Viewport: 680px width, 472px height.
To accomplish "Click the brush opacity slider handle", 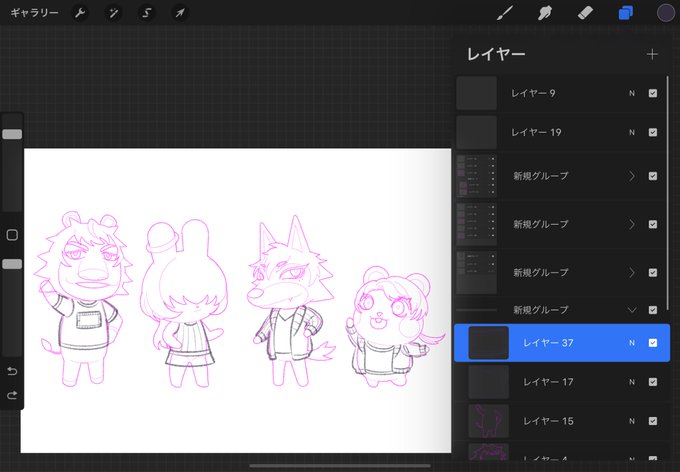I will 12,264.
